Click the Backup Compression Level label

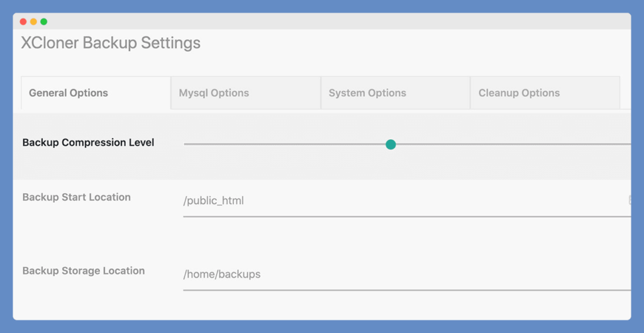pyautogui.click(x=88, y=143)
